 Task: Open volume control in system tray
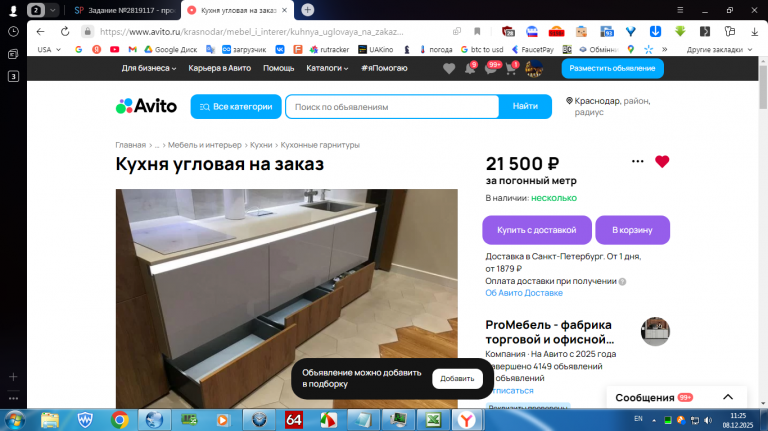point(708,420)
